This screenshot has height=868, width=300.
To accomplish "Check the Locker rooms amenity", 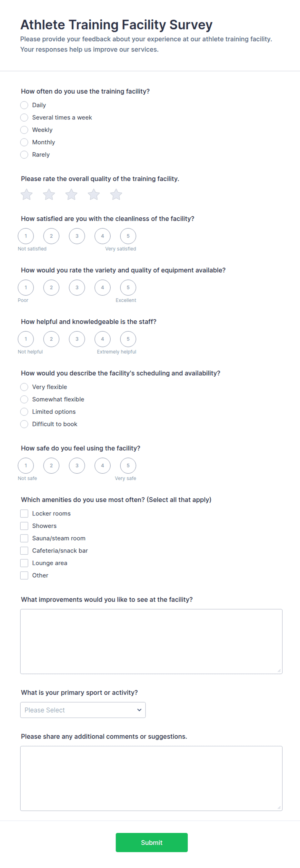I will pos(24,514).
